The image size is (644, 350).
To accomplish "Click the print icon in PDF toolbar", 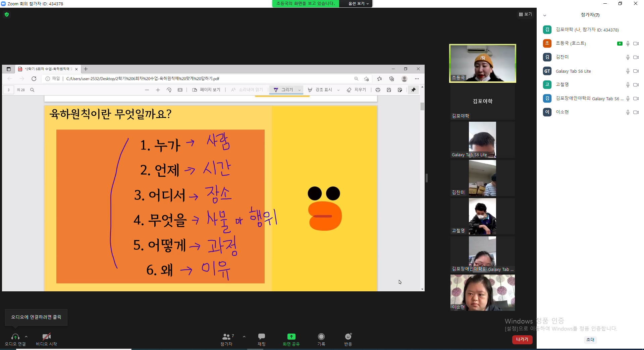I will point(378,90).
